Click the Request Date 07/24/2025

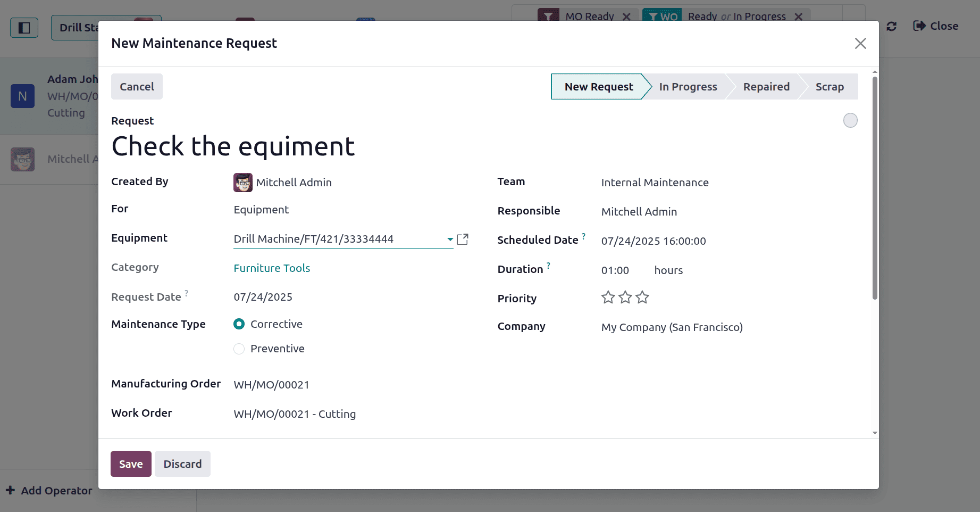point(263,297)
